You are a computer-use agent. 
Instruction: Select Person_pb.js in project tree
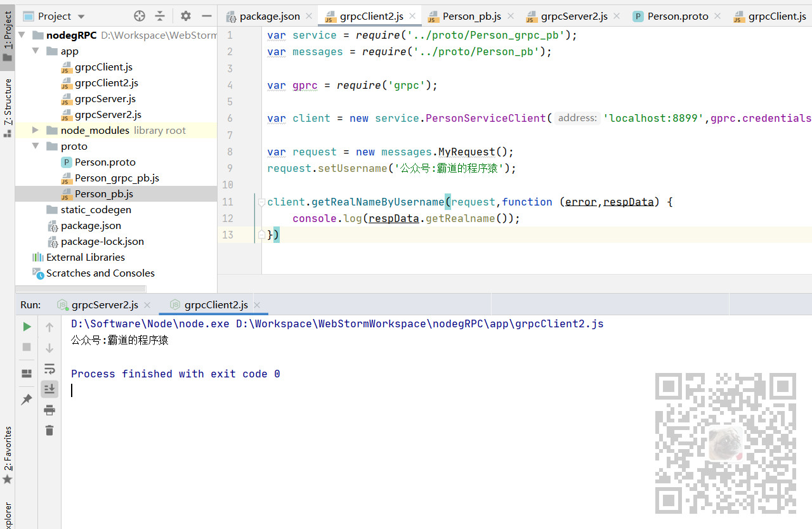pyautogui.click(x=103, y=193)
